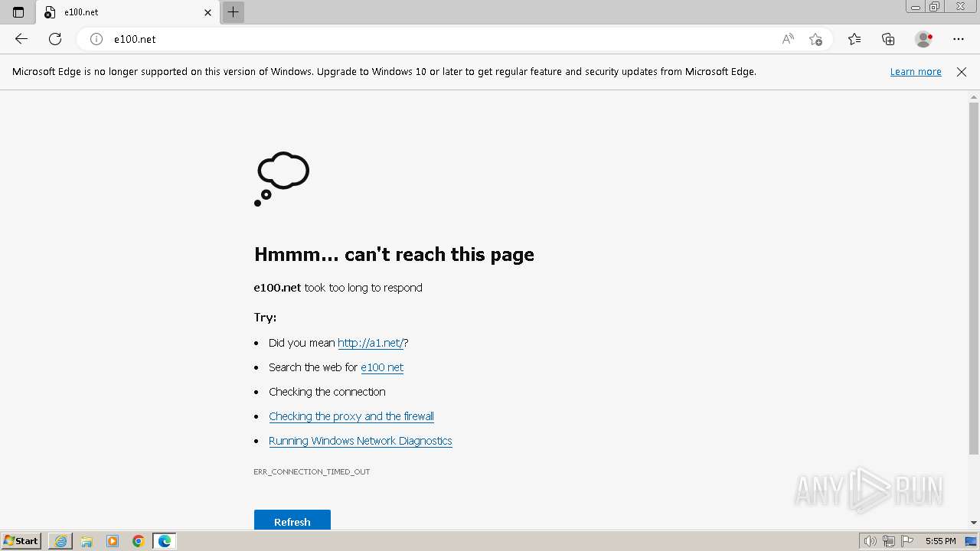Go back with the back arrow
The image size is (980, 551).
coord(21,39)
